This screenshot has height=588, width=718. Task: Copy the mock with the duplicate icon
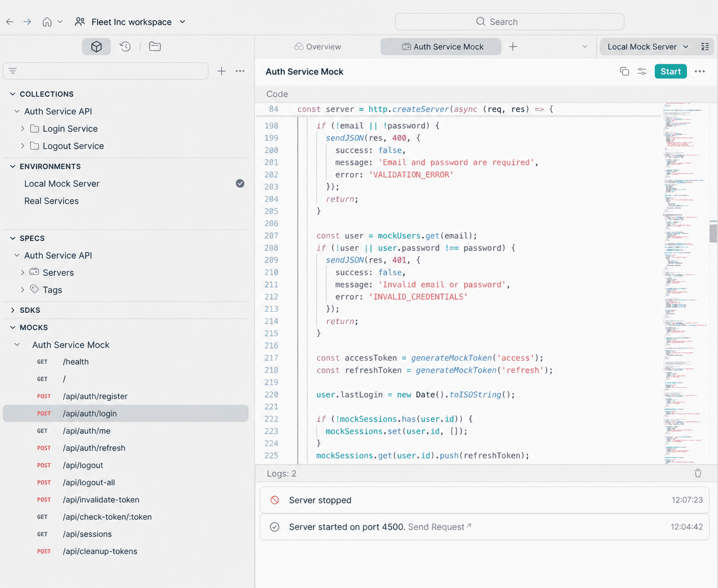(624, 71)
